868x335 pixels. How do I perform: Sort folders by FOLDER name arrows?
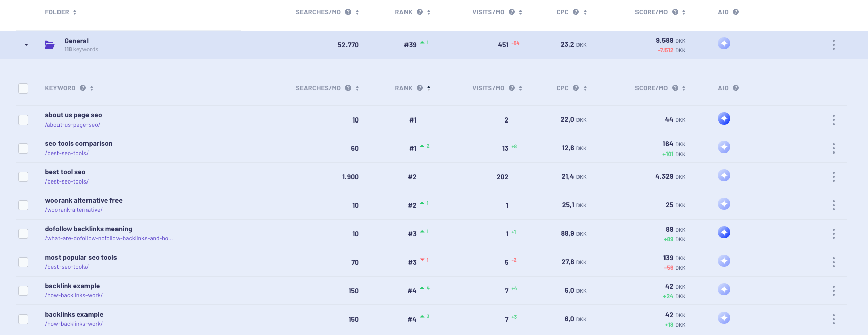[75, 12]
